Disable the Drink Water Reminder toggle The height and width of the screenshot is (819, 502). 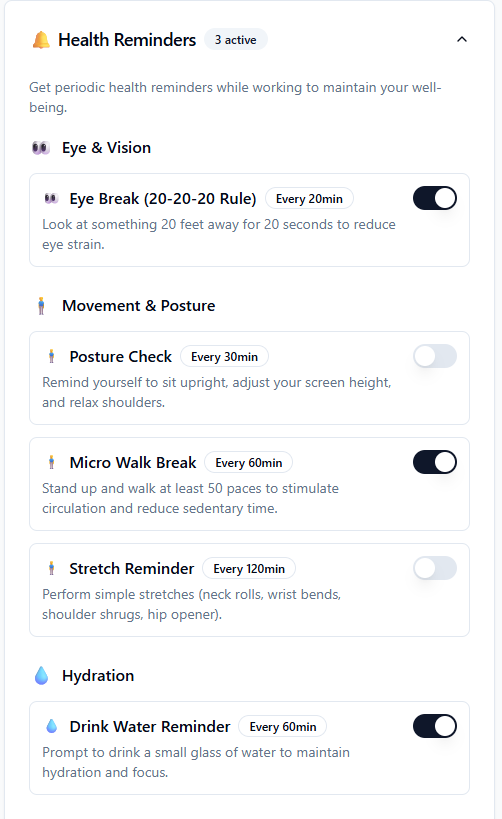coord(435,726)
